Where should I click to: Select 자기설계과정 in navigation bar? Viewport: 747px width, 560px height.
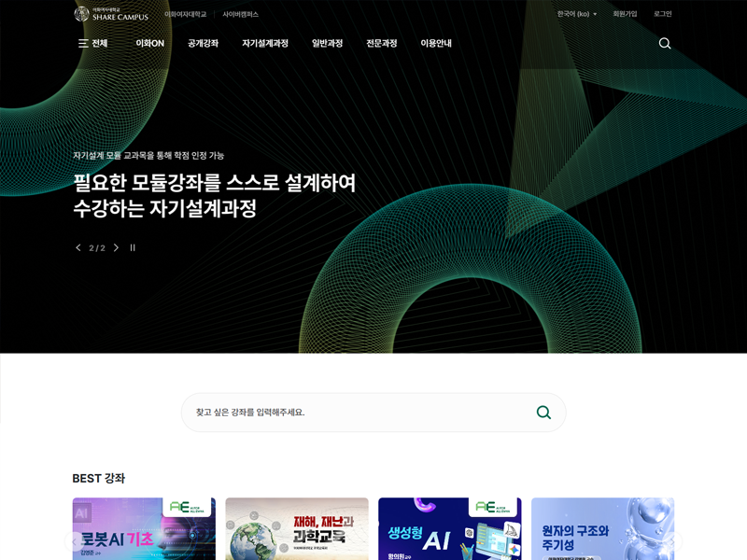(264, 43)
